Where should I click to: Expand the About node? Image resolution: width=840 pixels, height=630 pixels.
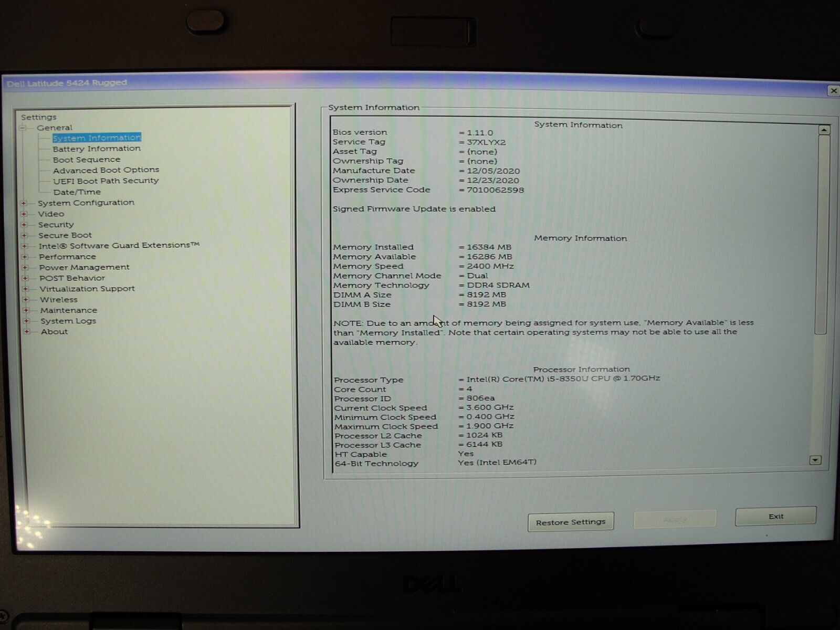tap(26, 332)
